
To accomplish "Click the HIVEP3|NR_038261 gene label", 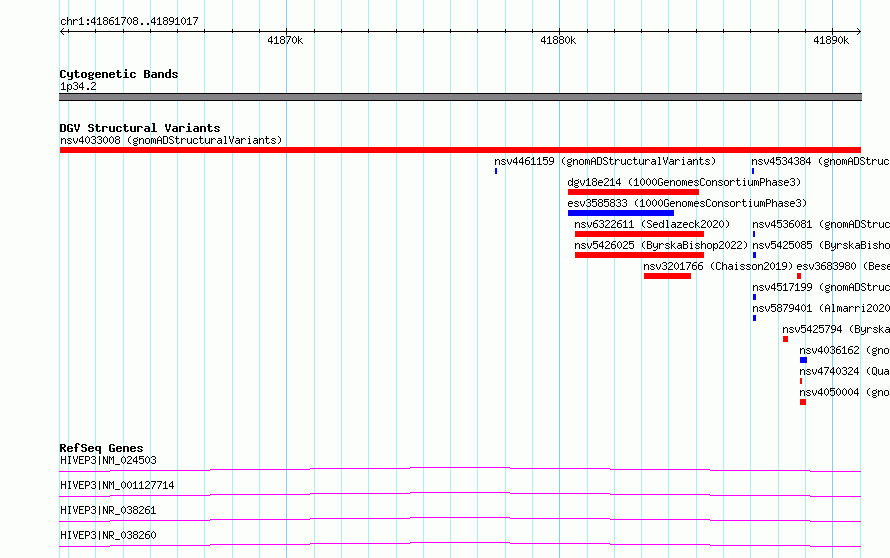I will [108, 510].
